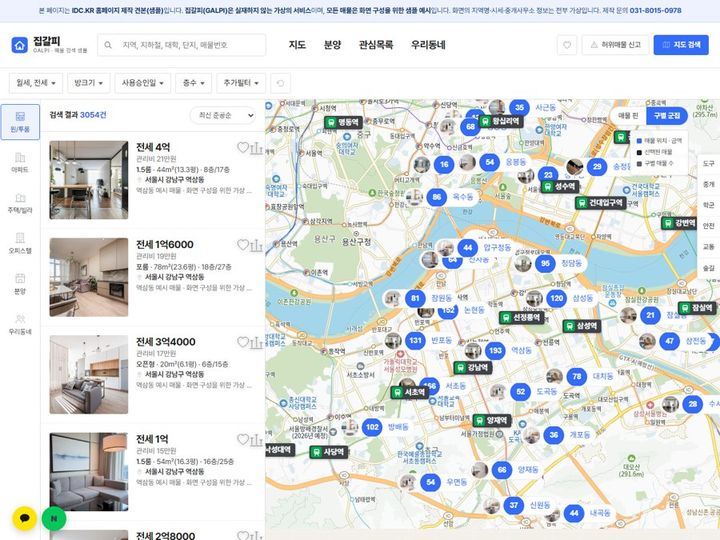Click the 집갈피 home logo icon
This screenshot has width=720, height=540.
pyautogui.click(x=19, y=45)
